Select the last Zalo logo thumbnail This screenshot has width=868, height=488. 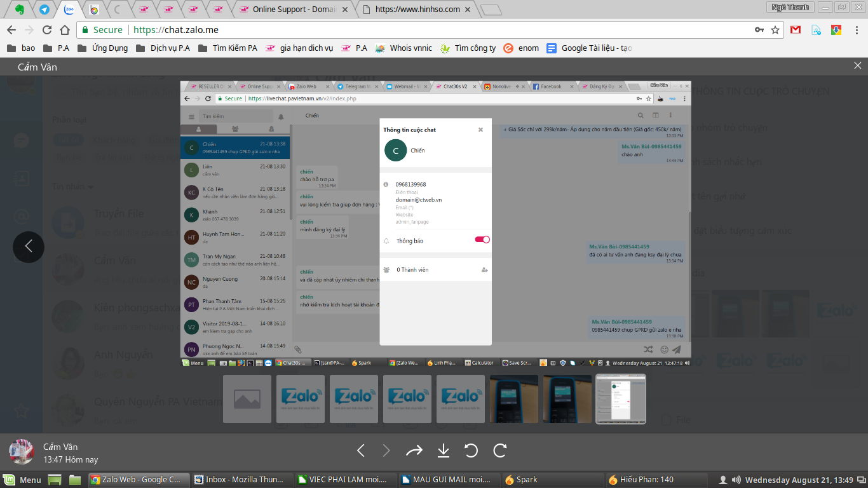pyautogui.click(x=461, y=399)
